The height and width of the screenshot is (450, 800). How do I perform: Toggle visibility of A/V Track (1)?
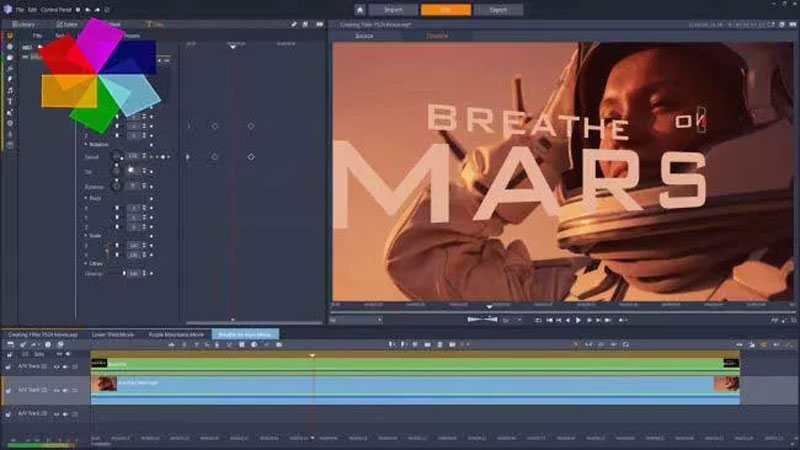[57, 367]
